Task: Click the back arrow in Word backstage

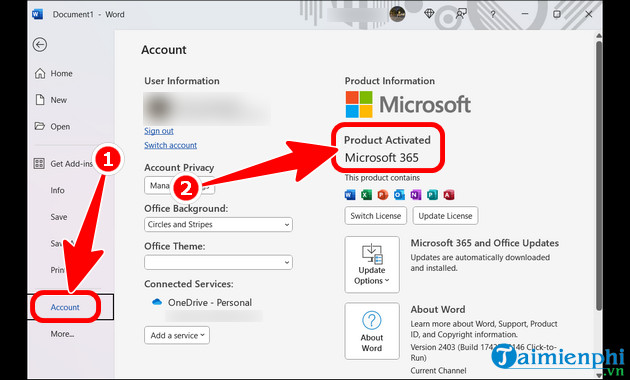Action: pyautogui.click(x=40, y=45)
